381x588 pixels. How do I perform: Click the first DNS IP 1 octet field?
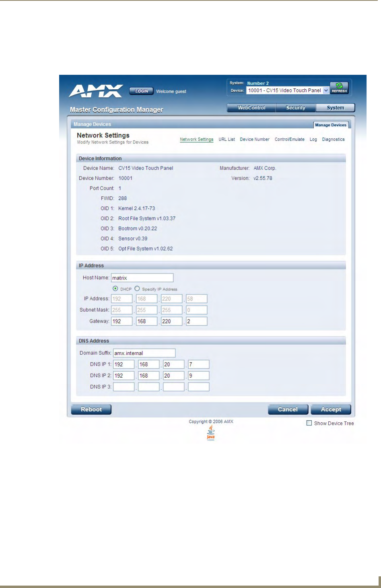click(124, 364)
